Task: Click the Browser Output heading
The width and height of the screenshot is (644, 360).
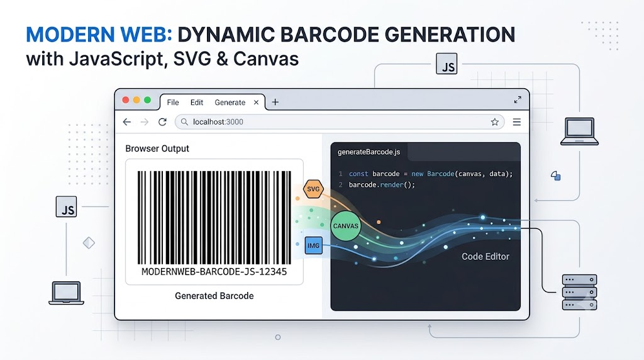Action: pyautogui.click(x=157, y=149)
